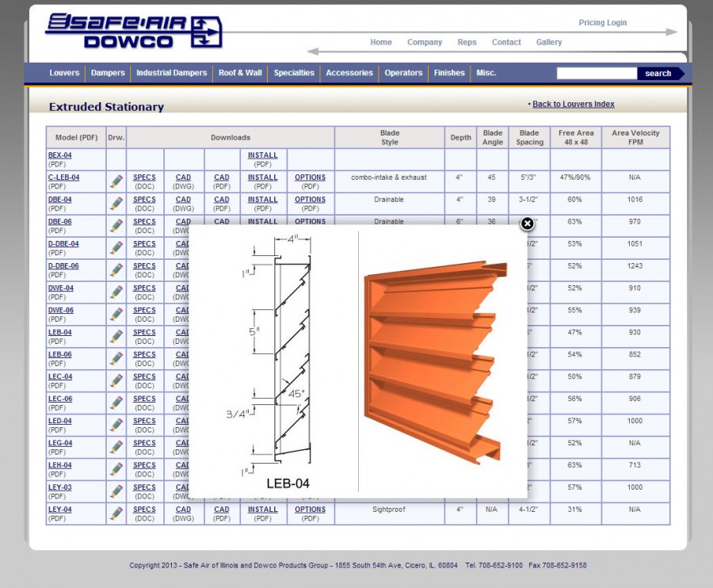Go to Back to Louvers Index
The image size is (713, 588).
point(573,105)
